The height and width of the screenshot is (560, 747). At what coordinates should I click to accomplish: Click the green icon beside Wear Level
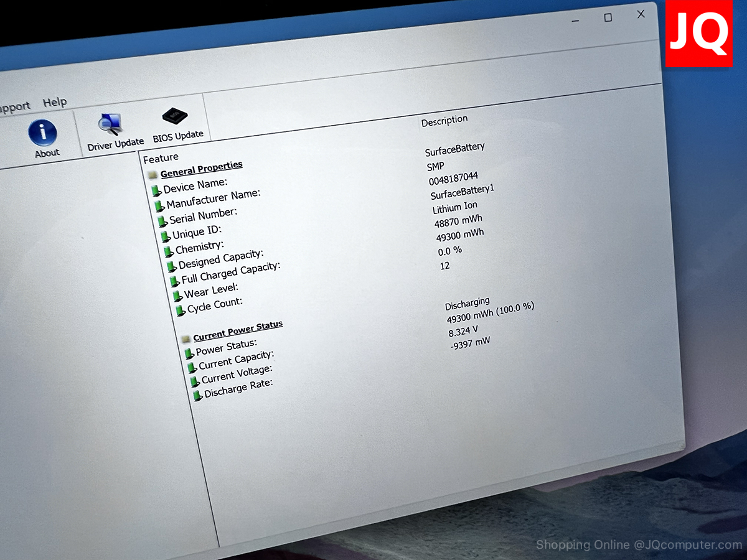(x=177, y=296)
